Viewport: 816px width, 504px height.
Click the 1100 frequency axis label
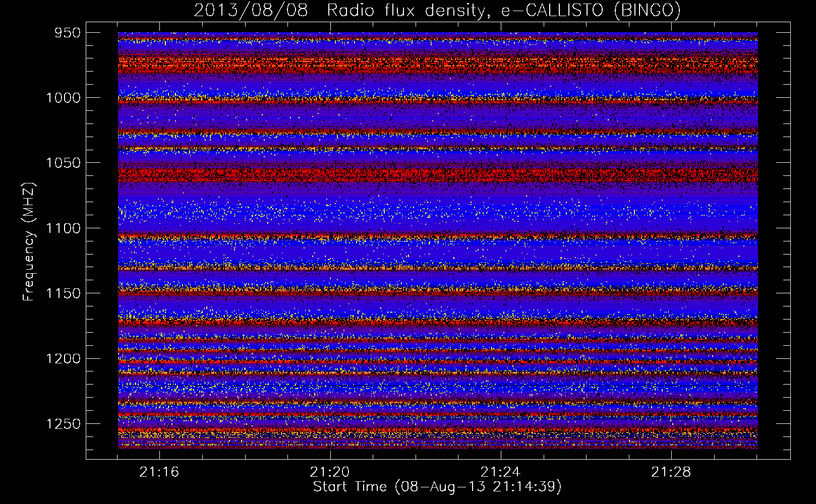[63, 228]
